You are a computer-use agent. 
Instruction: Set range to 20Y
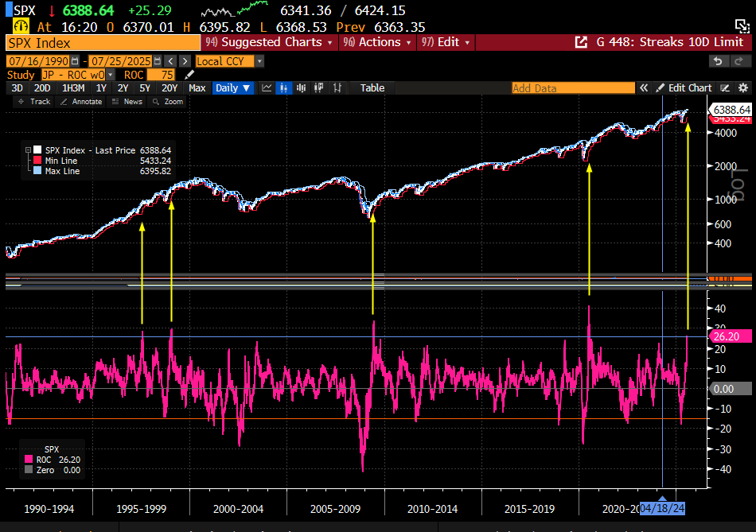pos(170,87)
